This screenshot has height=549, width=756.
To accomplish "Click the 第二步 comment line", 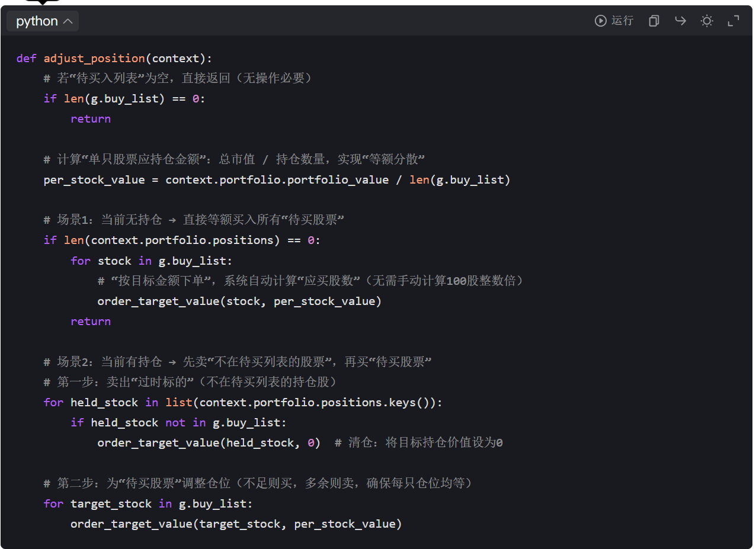I will tap(258, 483).
